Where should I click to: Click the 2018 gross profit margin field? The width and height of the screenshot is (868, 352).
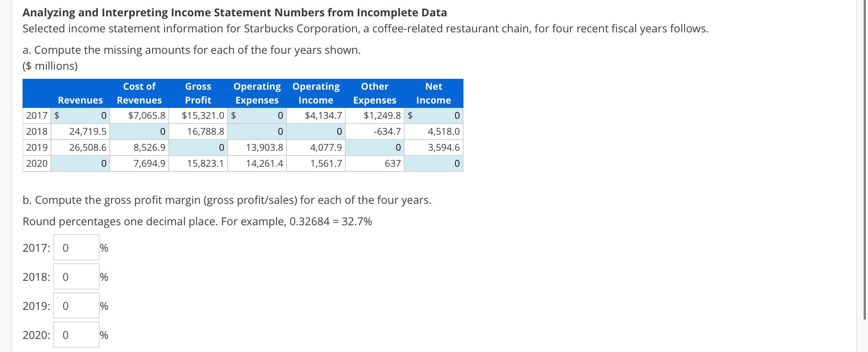coord(76,276)
